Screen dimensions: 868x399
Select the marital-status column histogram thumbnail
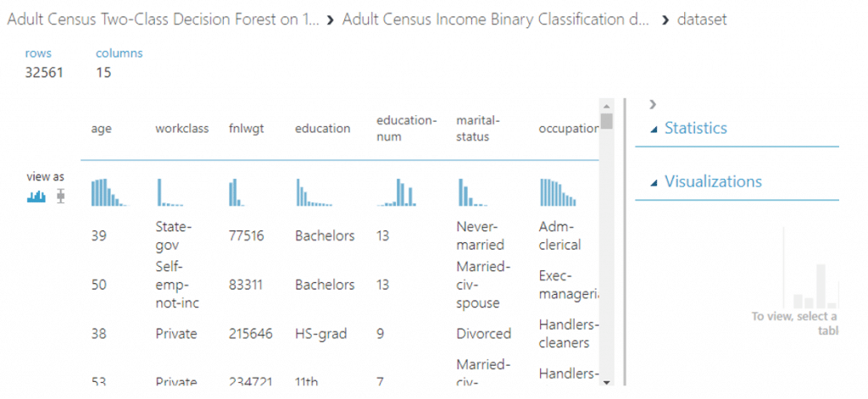(x=472, y=192)
